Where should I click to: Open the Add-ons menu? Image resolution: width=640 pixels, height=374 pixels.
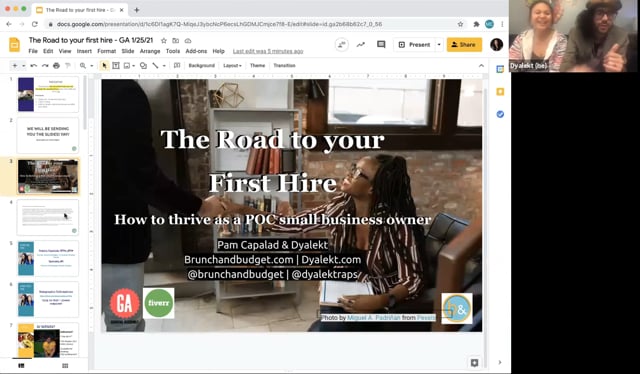click(196, 51)
